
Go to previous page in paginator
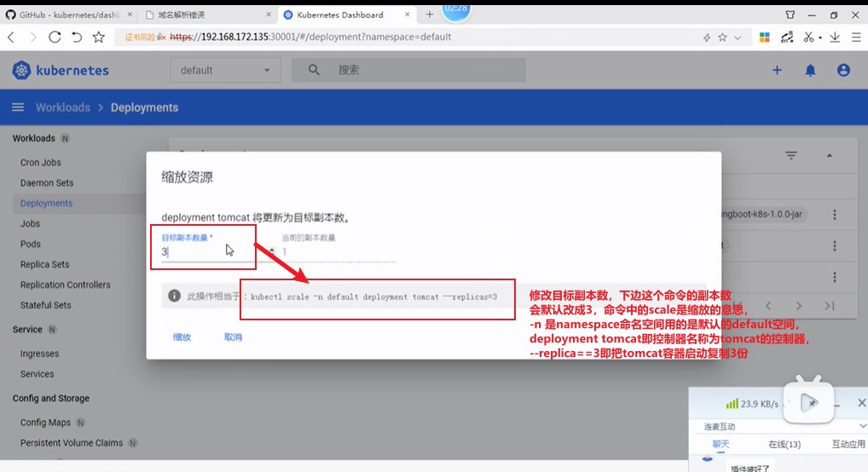coord(768,306)
